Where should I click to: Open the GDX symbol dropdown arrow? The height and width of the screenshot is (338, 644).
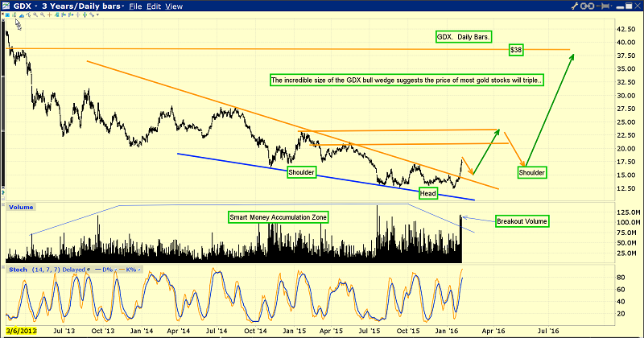pos(36,6)
